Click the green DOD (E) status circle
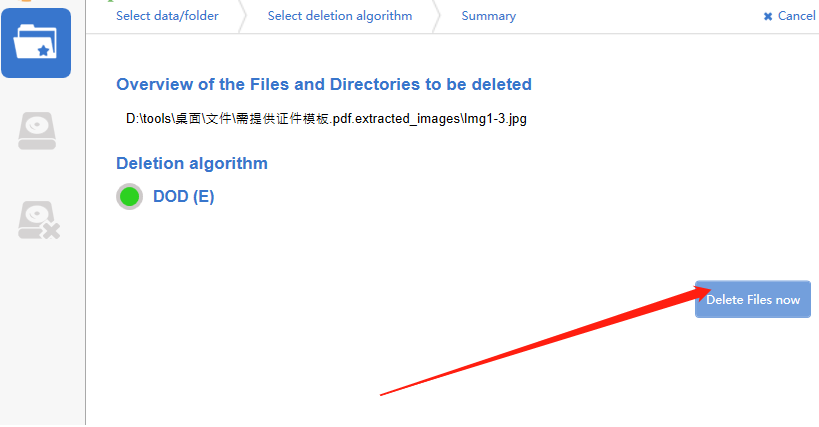This screenshot has height=427, width=819. coord(129,197)
